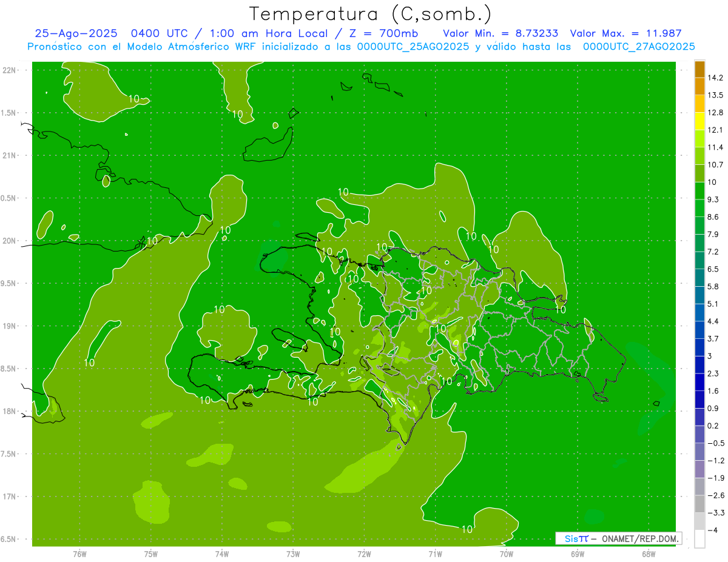Click the '21N' latitude axis label
The image size is (728, 562).
pyautogui.click(x=10, y=155)
